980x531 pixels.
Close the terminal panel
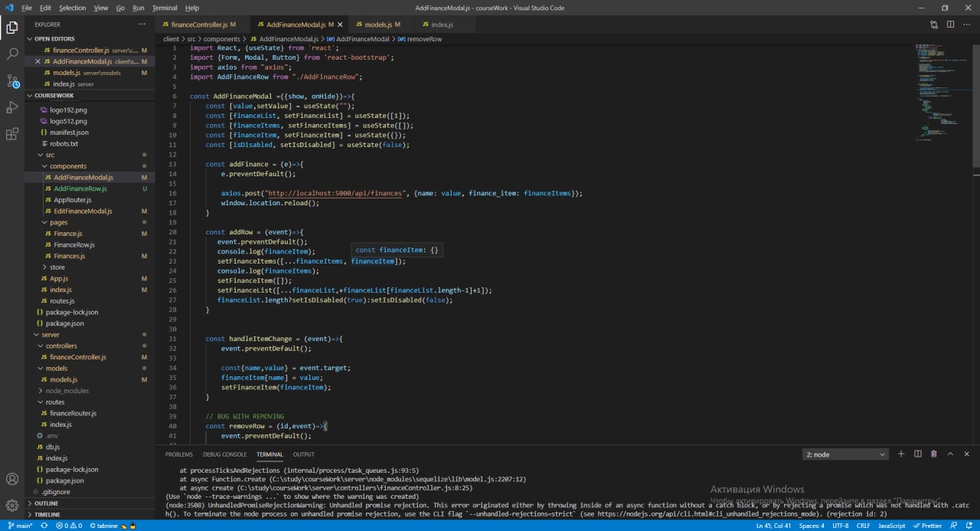966,454
